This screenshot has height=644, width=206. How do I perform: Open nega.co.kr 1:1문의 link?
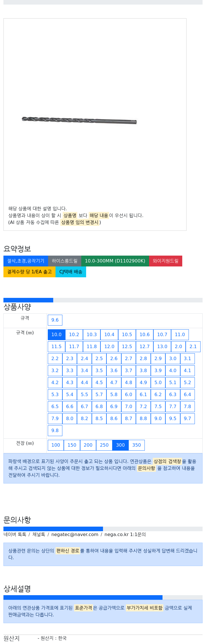tap(125, 535)
